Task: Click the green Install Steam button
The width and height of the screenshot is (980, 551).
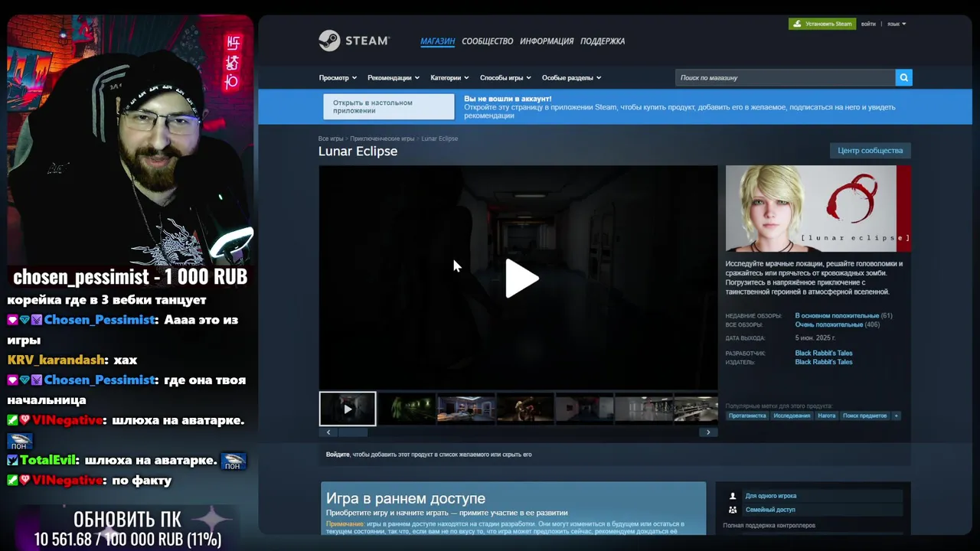Action: (822, 24)
